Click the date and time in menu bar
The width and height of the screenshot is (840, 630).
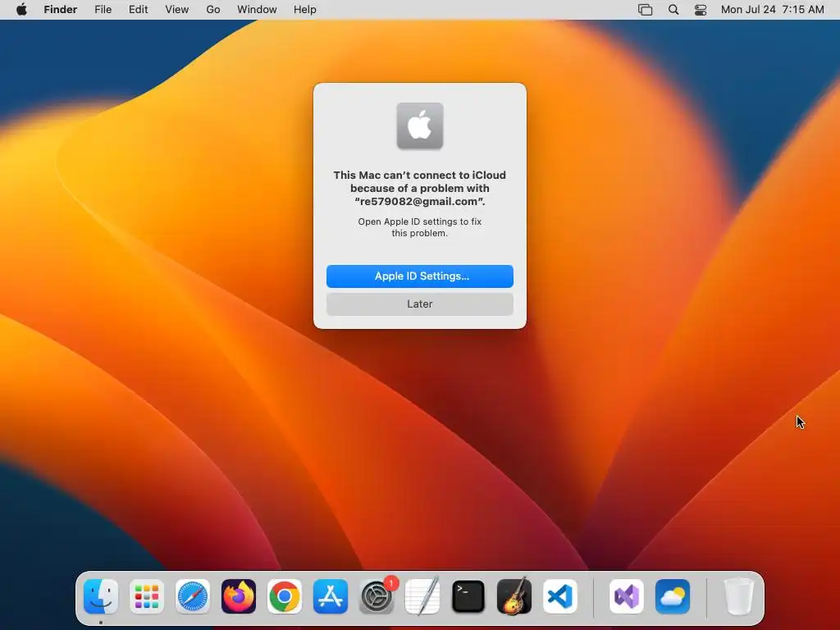(773, 10)
